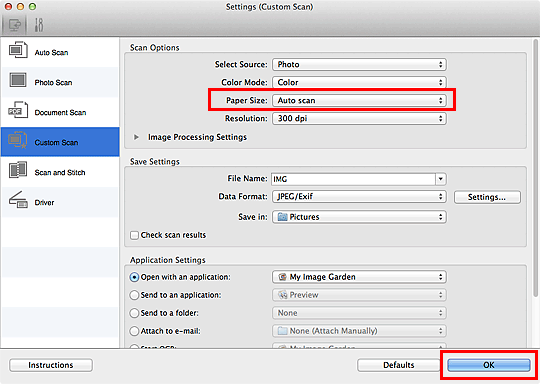540x384 pixels.
Task: Click the Defaults button
Action: (x=398, y=365)
